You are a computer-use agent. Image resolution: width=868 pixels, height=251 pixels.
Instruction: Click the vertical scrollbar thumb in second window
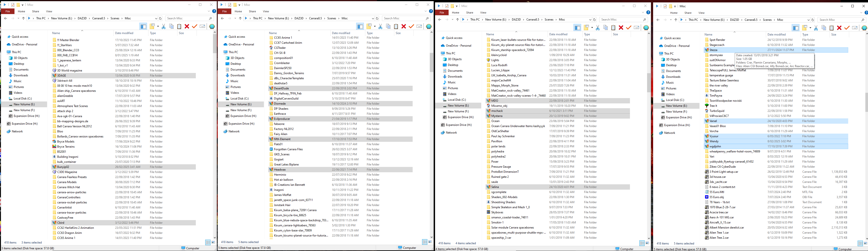(431, 62)
